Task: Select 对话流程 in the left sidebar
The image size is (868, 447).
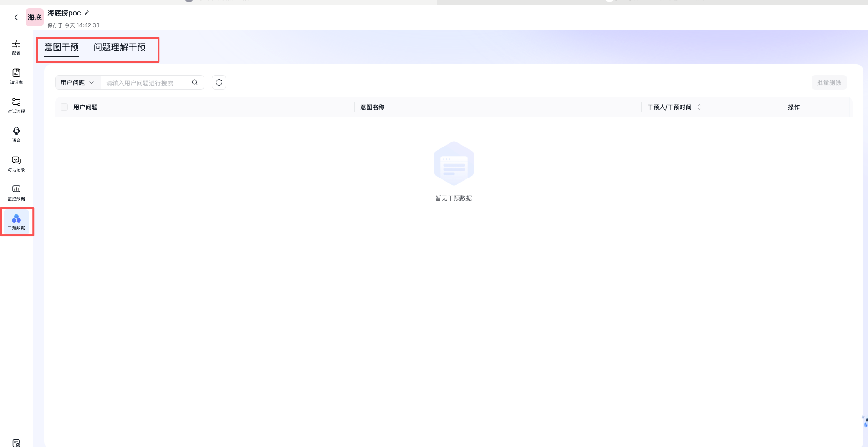Action: tap(16, 105)
